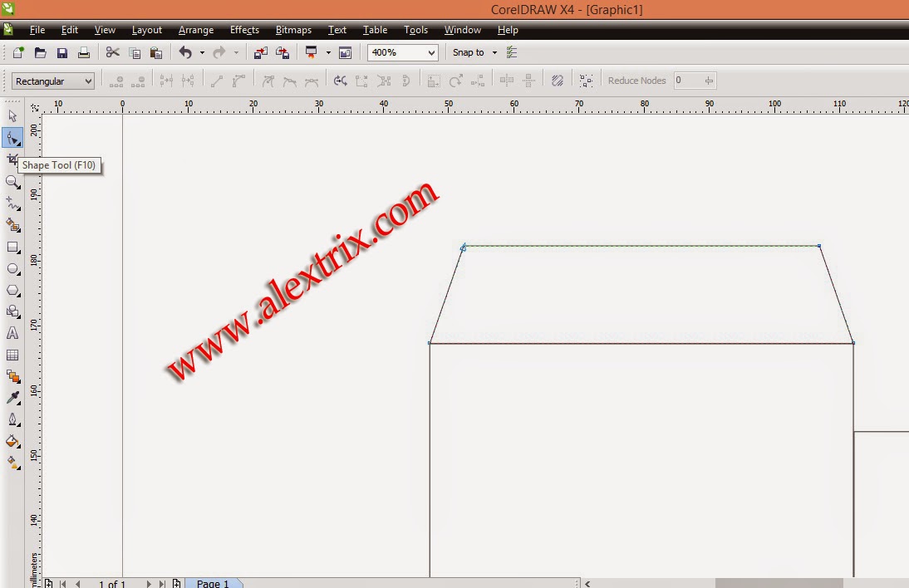
Task: Save the document with floppy icon
Action: point(62,52)
